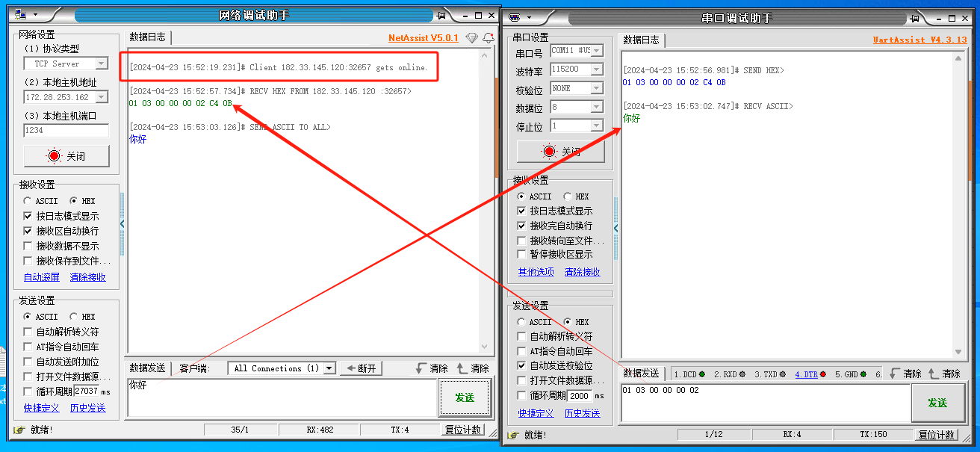
Task: Enable 暂停接收区显示 in UartAssist
Action: (x=522, y=254)
